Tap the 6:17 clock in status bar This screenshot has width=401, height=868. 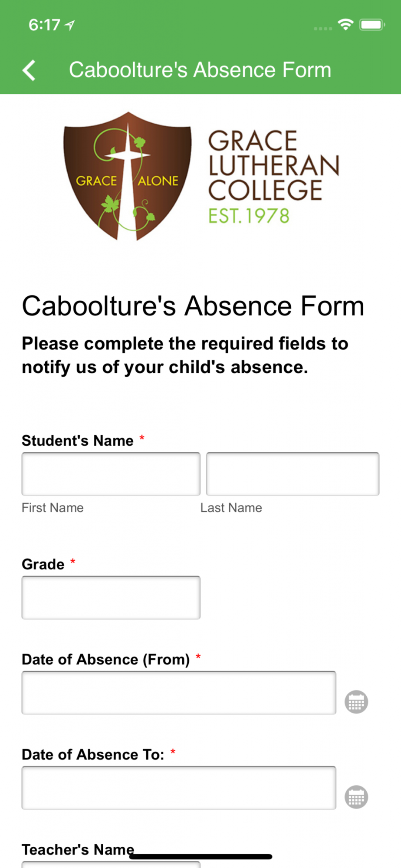point(44,25)
